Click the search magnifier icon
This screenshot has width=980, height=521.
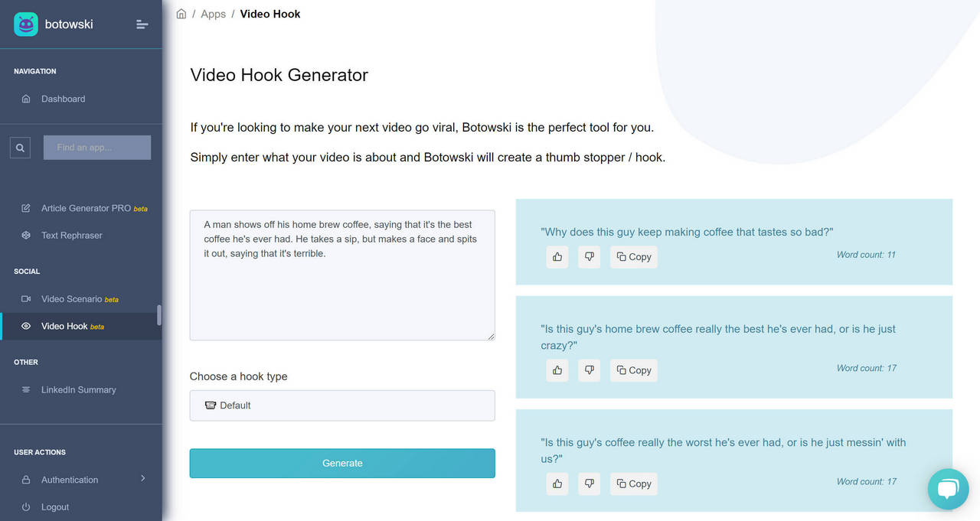pyautogui.click(x=20, y=147)
